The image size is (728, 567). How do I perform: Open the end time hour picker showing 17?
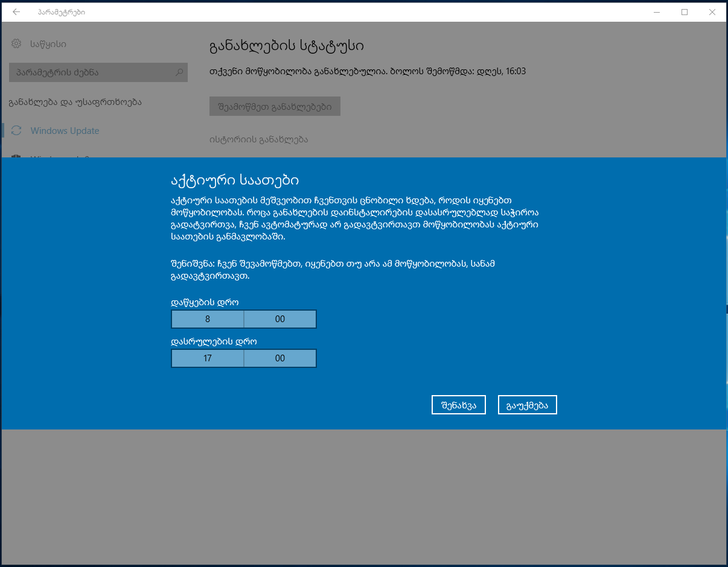(x=208, y=358)
